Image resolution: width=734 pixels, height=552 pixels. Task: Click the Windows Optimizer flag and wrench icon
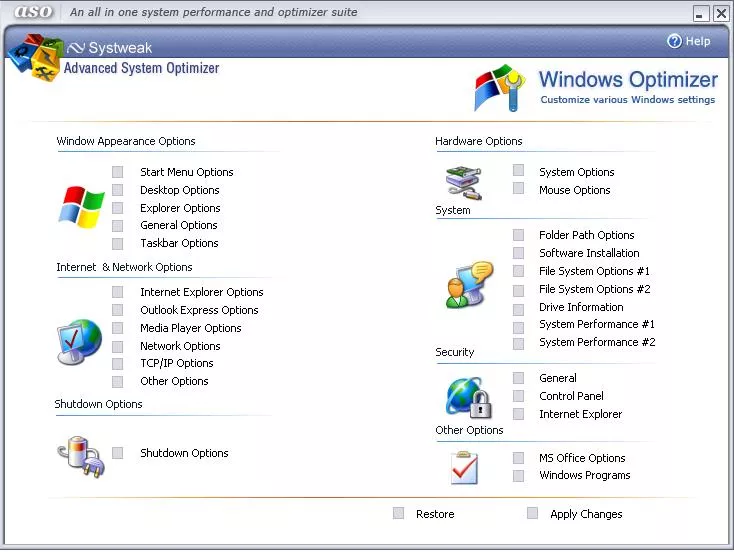pos(499,88)
